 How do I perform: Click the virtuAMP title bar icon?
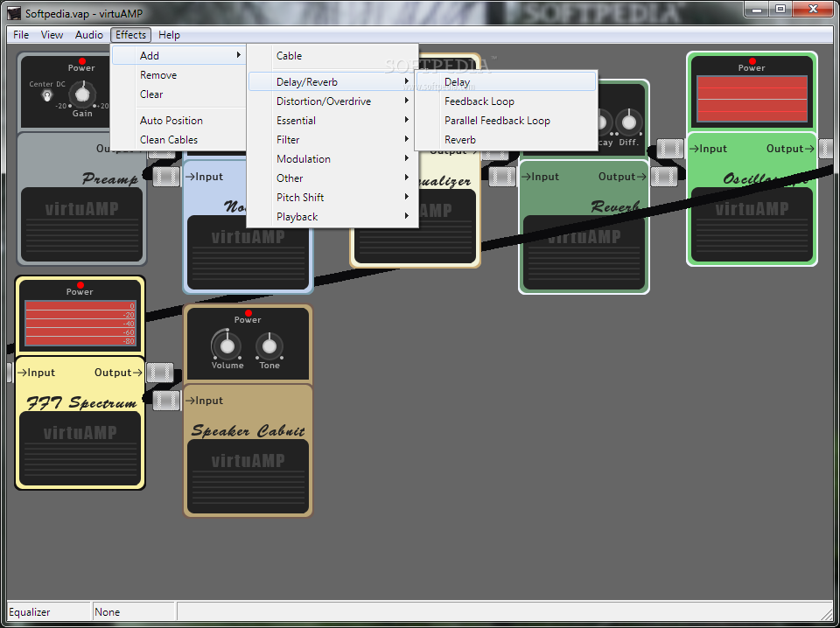click(15, 13)
